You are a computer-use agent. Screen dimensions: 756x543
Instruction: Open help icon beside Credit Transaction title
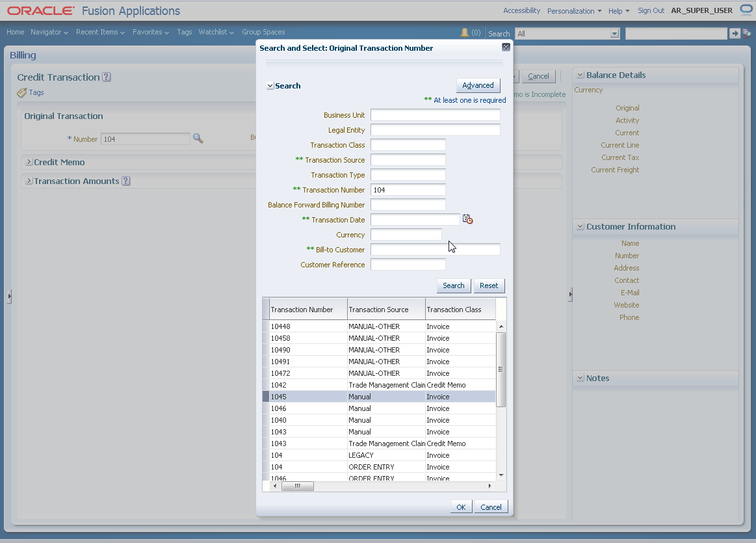pyautogui.click(x=107, y=77)
